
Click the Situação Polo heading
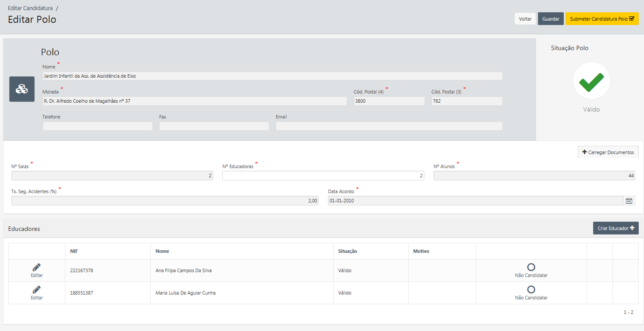tap(569, 48)
